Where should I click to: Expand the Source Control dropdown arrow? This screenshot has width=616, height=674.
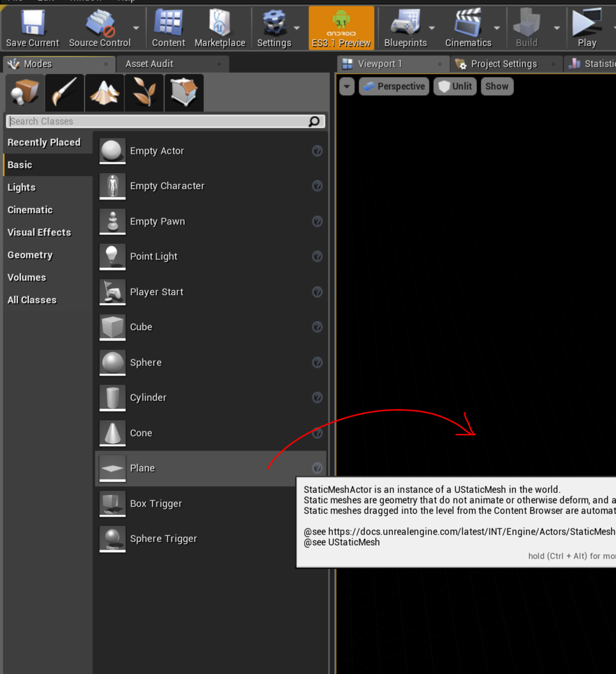point(136,28)
